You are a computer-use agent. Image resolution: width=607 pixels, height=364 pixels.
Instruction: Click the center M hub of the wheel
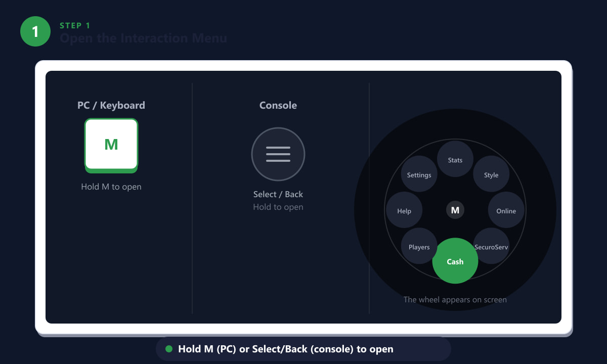click(455, 210)
